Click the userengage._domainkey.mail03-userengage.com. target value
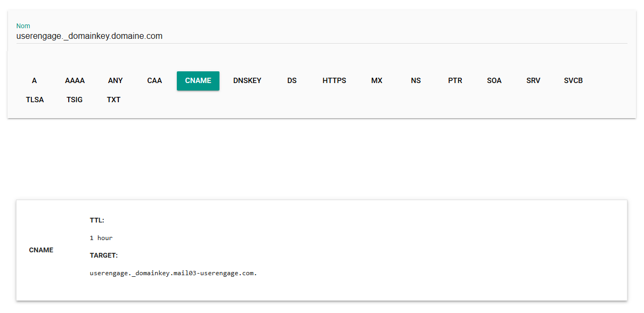The height and width of the screenshot is (313, 644). 173,274
